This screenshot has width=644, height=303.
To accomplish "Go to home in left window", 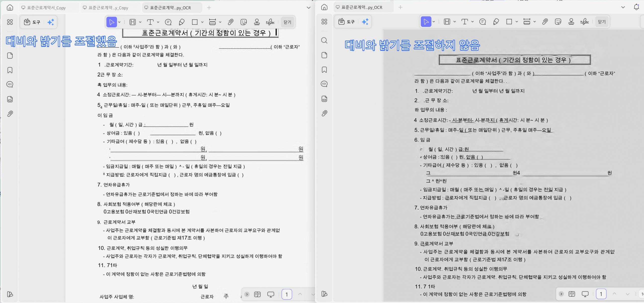I will 10,8.
